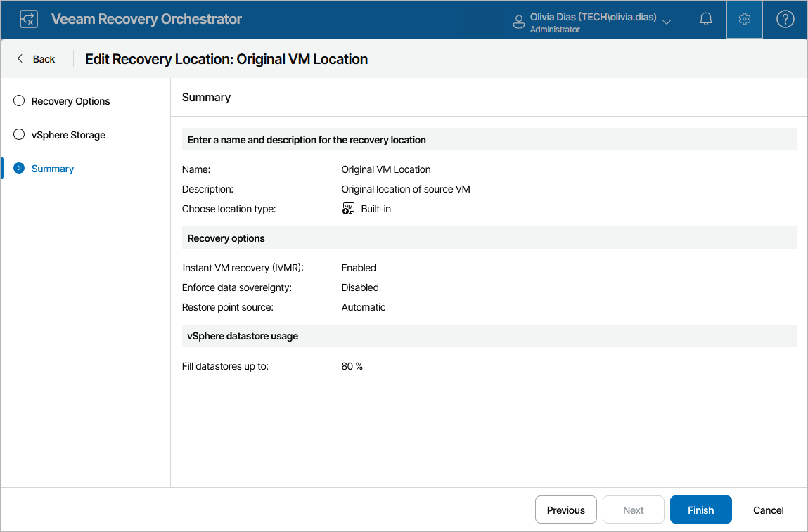The width and height of the screenshot is (808, 532).
Task: Open the notifications bell
Action: [706, 19]
